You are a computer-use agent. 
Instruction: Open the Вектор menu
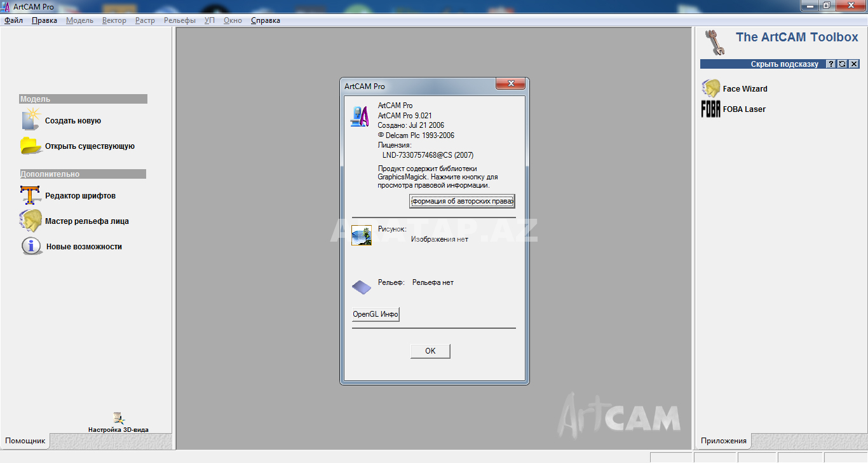click(x=114, y=20)
